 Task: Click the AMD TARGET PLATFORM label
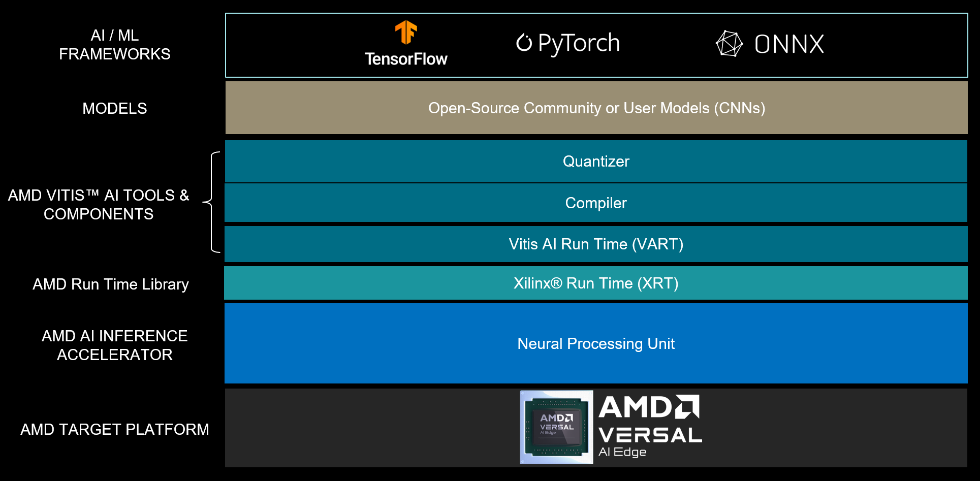tap(115, 430)
